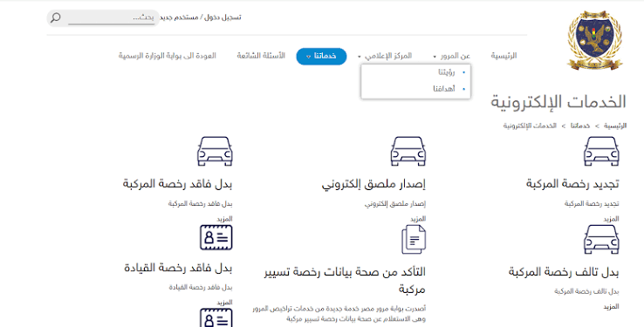Click the magnifier search icon
This screenshot has width=644, height=327.
[x=56, y=17]
